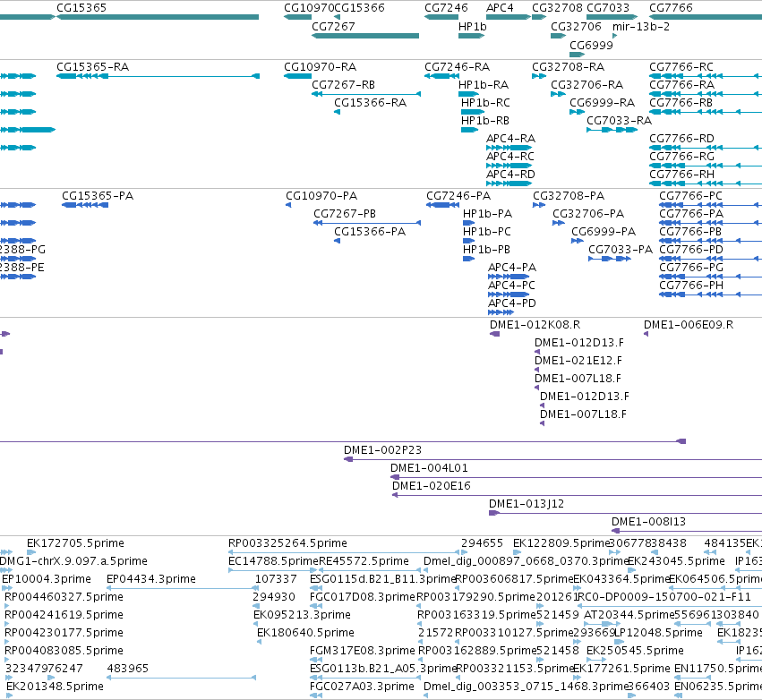Select the EK243045.5prime EST label
The height and width of the screenshot is (700, 762).
[x=676, y=561]
